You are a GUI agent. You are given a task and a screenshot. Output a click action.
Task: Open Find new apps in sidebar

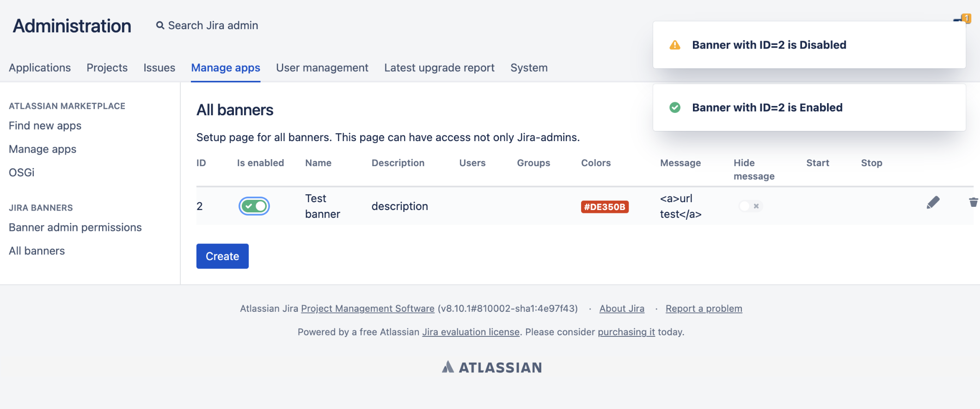pyautogui.click(x=45, y=126)
